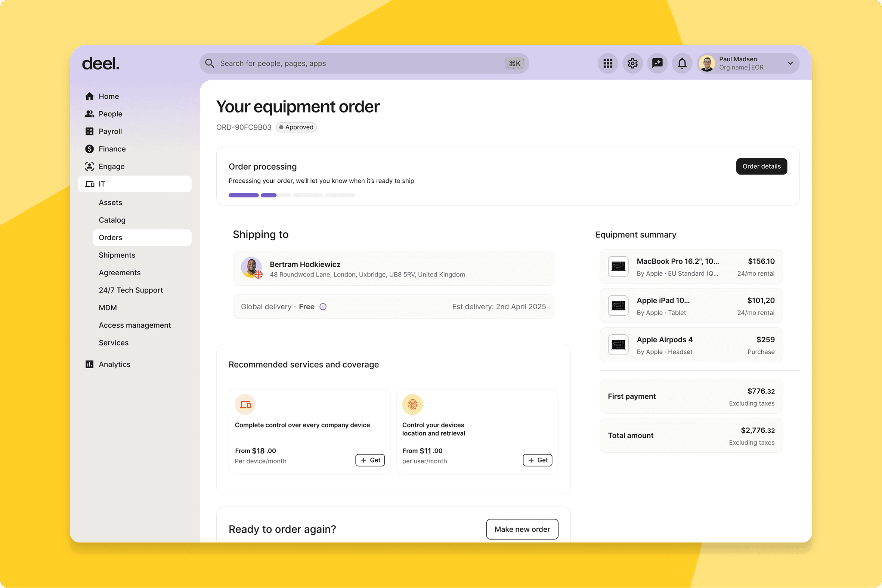Open Payroll section

click(134, 131)
